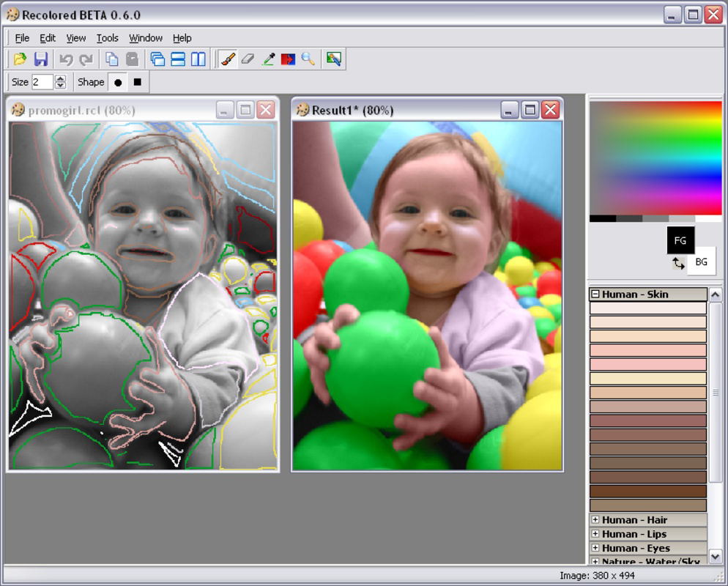Select the Brush tool
Screen dimensions: 728x586
228,59
